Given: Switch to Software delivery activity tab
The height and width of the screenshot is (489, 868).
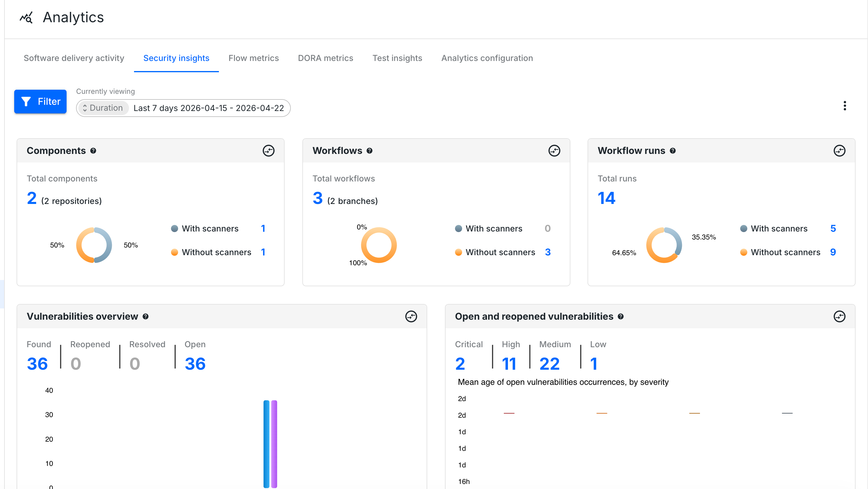Looking at the screenshot, I should [x=74, y=58].
